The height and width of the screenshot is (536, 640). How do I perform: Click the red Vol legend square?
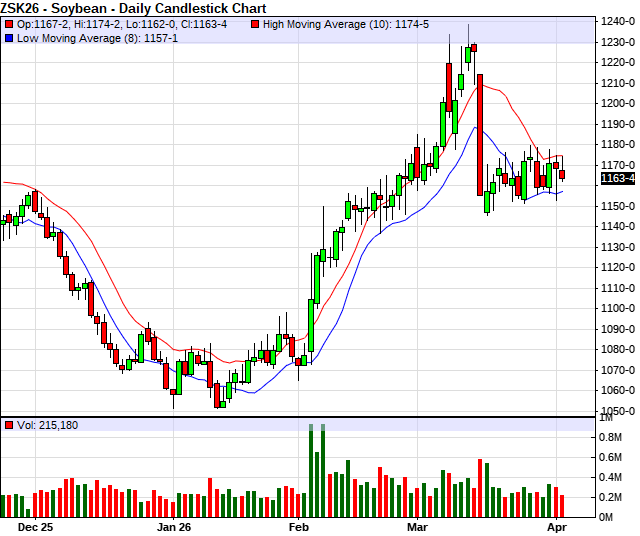point(9,425)
